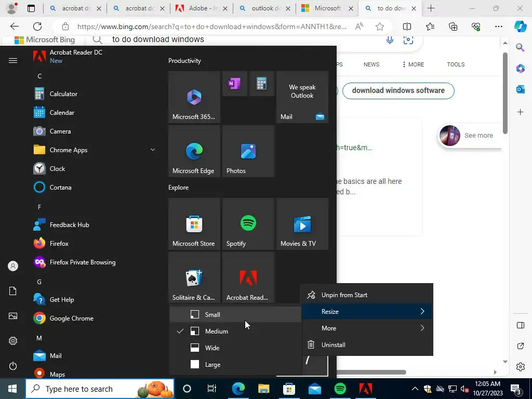
Task: Open the Microsoft 365 tile
Action: point(194,97)
